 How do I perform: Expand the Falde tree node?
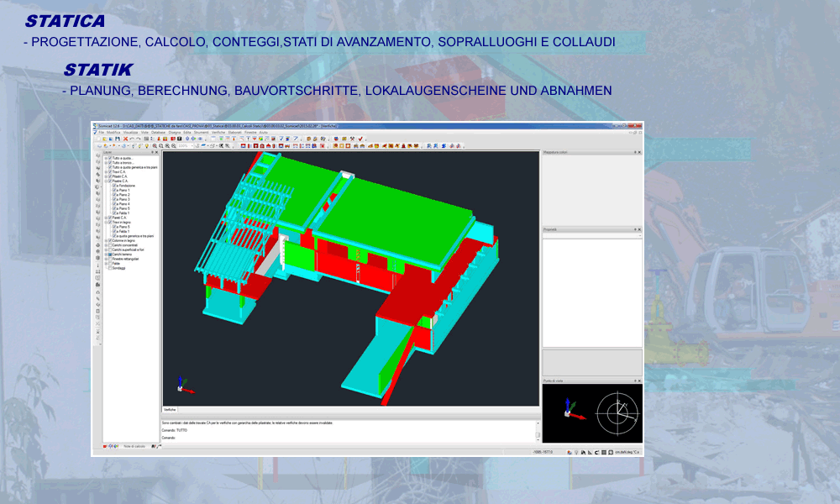pyautogui.click(x=106, y=264)
